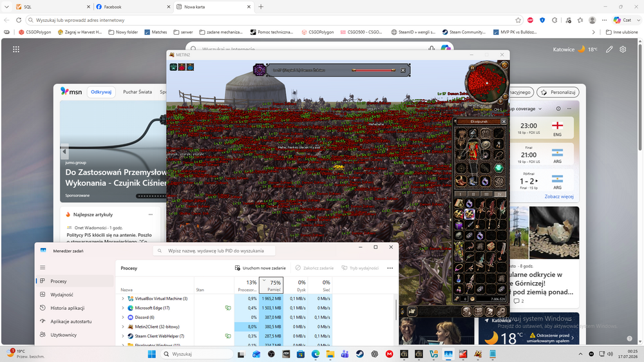Open the Edge profile avatar
Viewport: 644px width, 362px height.
(x=592, y=20)
